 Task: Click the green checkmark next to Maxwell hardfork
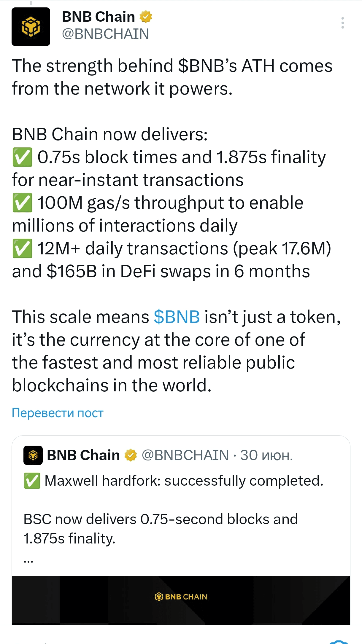pyautogui.click(x=32, y=481)
